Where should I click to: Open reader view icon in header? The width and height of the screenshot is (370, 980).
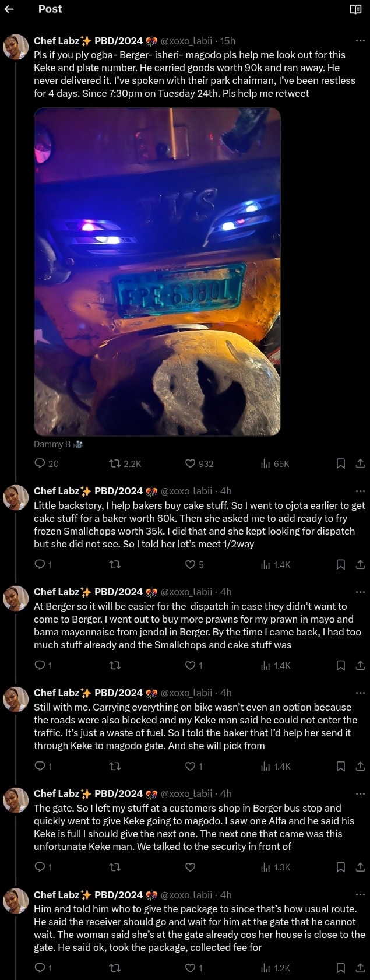[x=355, y=9]
